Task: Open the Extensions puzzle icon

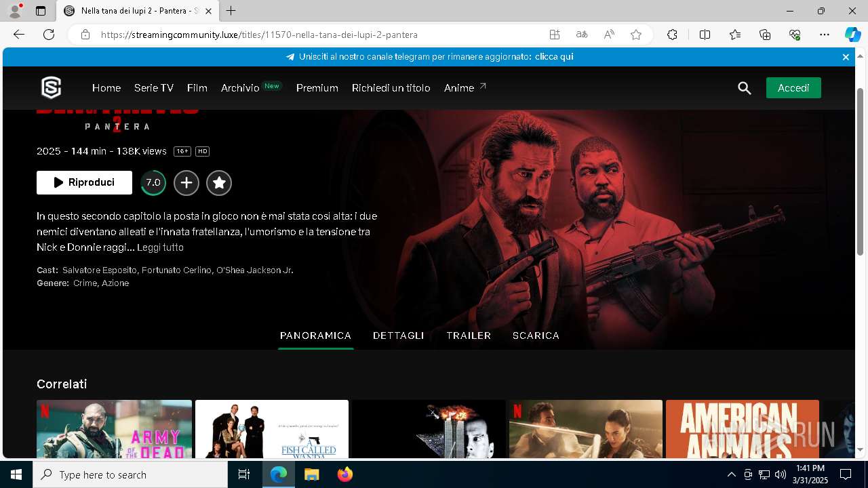Action: 672,35
